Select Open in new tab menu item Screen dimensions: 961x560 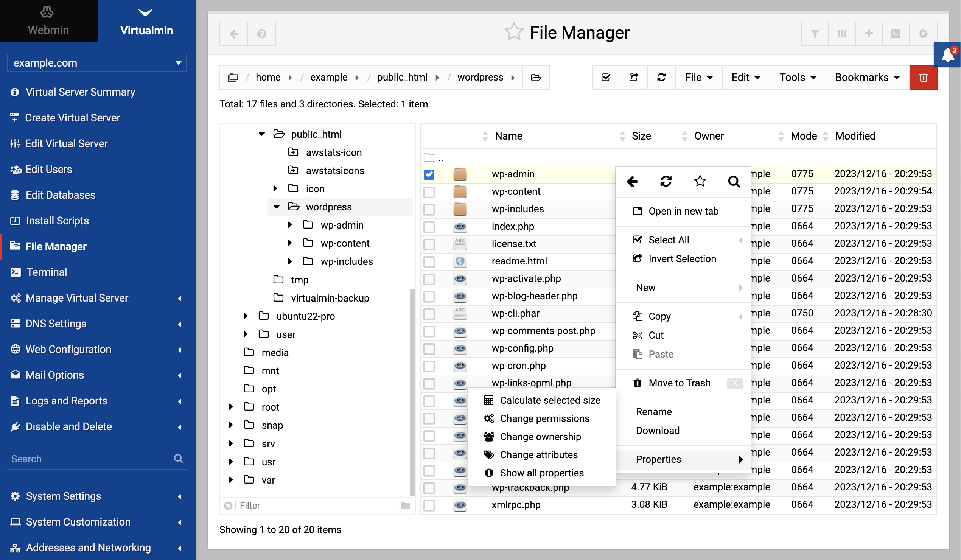pos(683,211)
